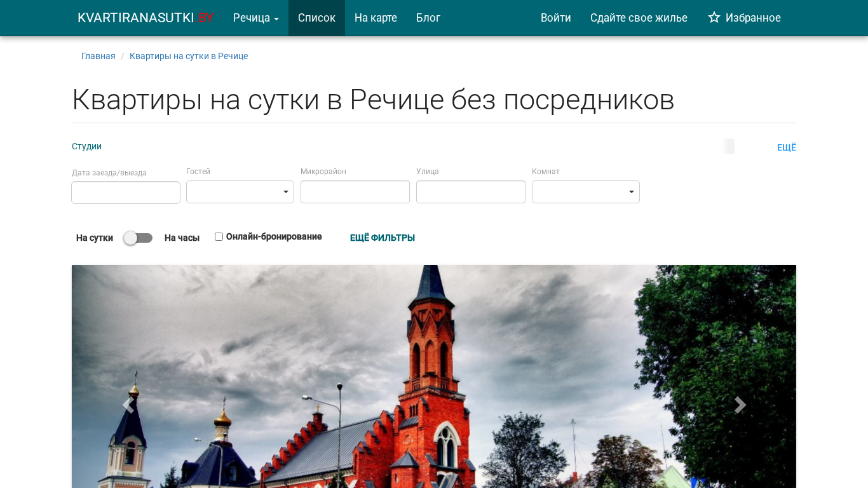The image size is (868, 488).
Task: Click Войти to log in
Action: point(556,18)
